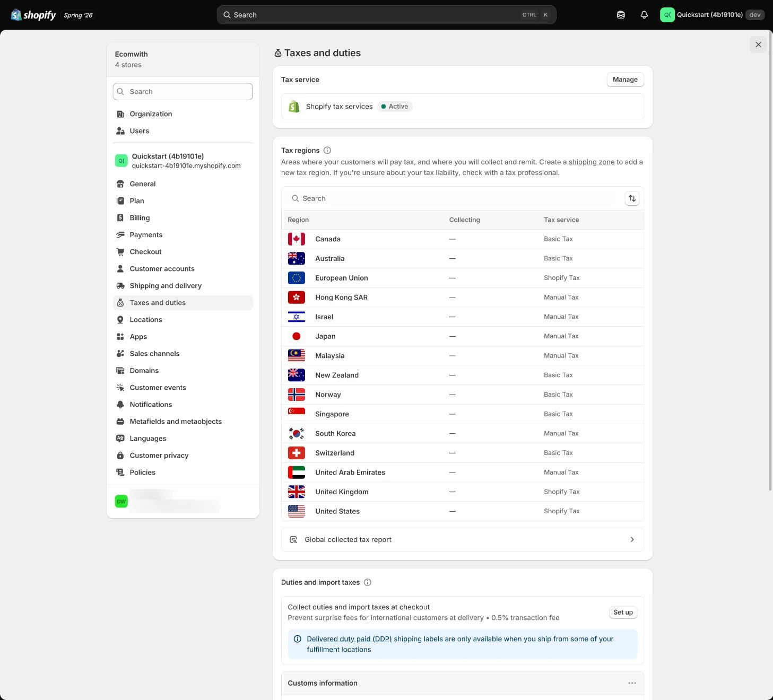This screenshot has width=773, height=700.
Task: Click the Tax regions info icon
Action: [327, 151]
